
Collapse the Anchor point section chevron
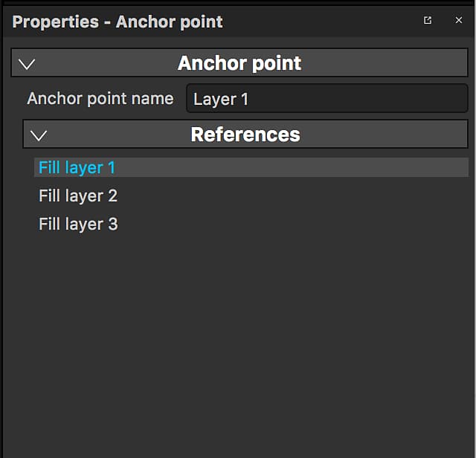pyautogui.click(x=27, y=64)
